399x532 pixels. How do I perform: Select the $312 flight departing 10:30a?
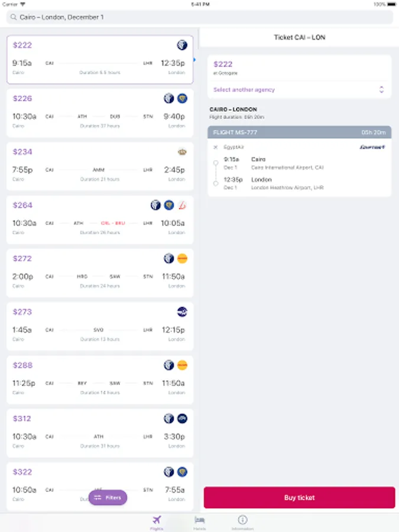100,433
